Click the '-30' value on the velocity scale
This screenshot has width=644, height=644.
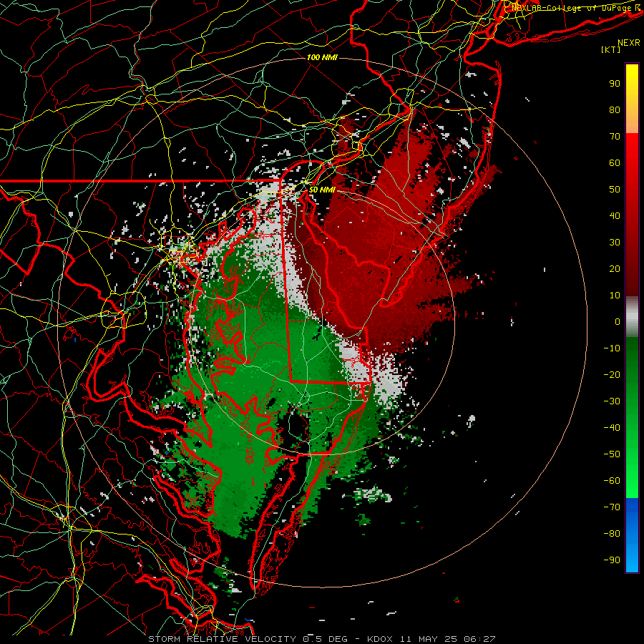(x=612, y=401)
